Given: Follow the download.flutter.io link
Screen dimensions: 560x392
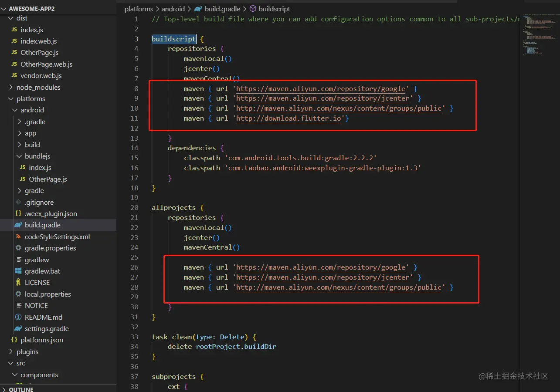Looking at the screenshot, I should tap(288, 118).
